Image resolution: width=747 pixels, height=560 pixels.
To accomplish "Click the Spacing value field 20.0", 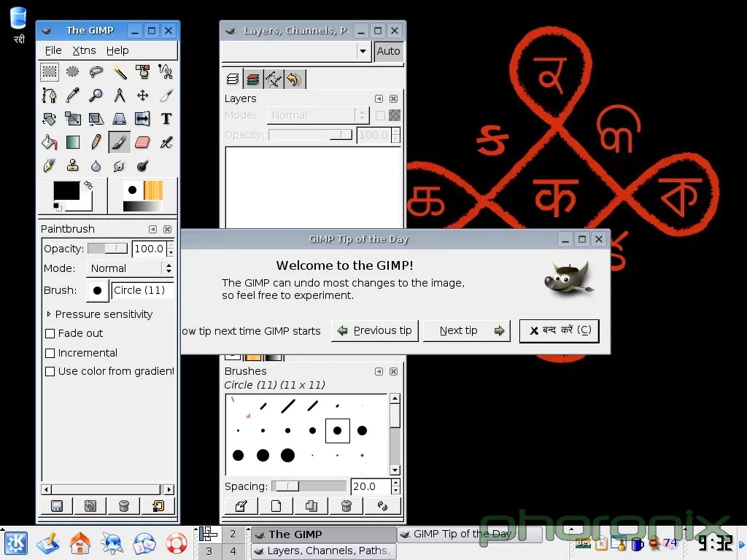I will pyautogui.click(x=371, y=486).
